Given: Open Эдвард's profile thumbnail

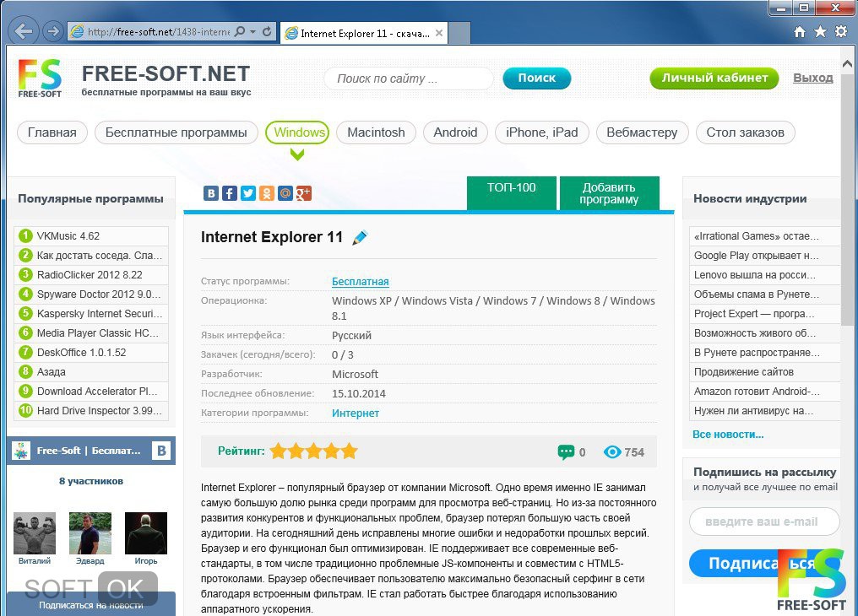Looking at the screenshot, I should 90,533.
